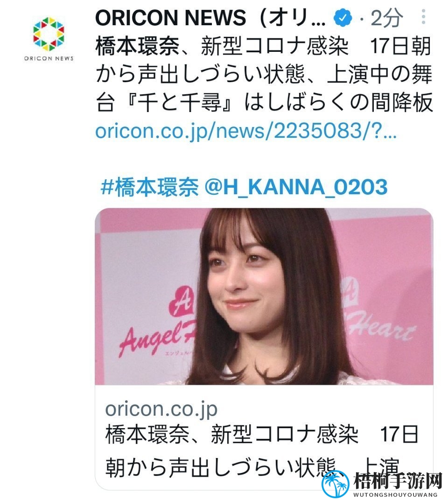Open the card headline 橋本環奈、新型コロナ感染
Viewport: 448px width, 501px height.
click(x=231, y=435)
